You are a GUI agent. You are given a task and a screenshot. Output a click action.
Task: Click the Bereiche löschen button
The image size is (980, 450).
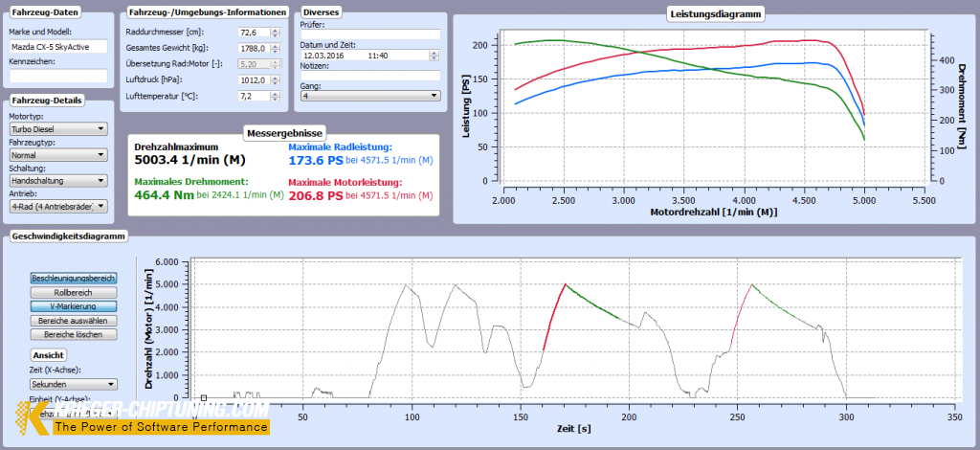pyautogui.click(x=74, y=334)
